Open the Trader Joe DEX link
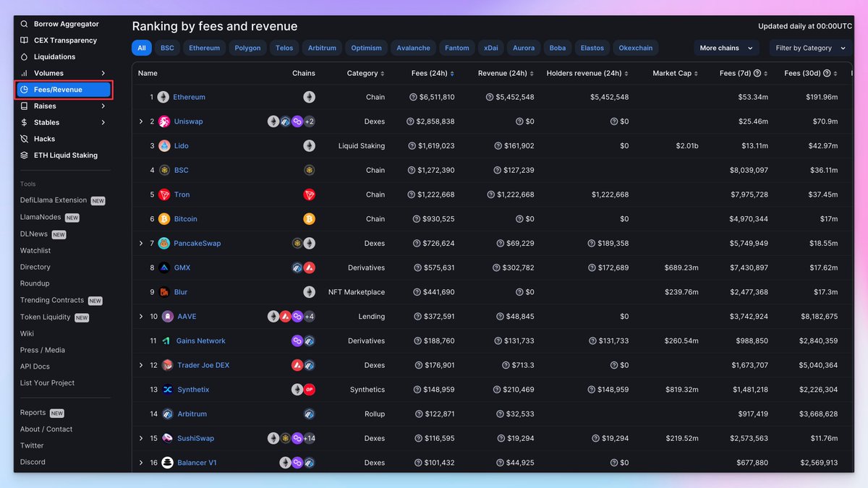The height and width of the screenshot is (488, 868). click(x=203, y=365)
